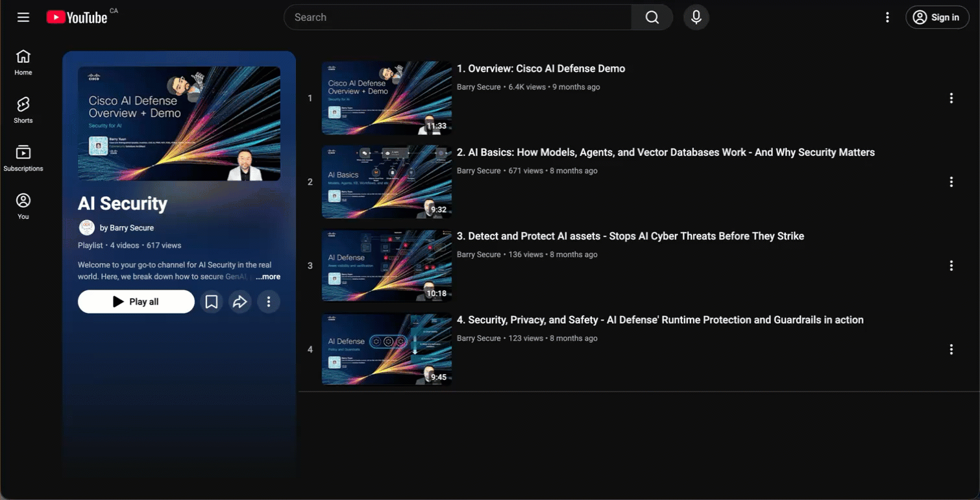Click Barry Secure under Detect and Protect video

479,255
